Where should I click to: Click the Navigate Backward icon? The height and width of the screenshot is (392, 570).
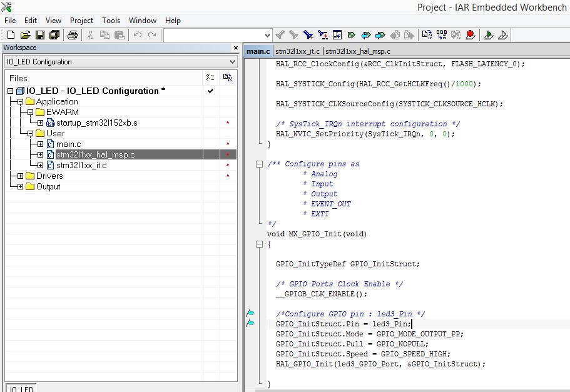(x=395, y=35)
